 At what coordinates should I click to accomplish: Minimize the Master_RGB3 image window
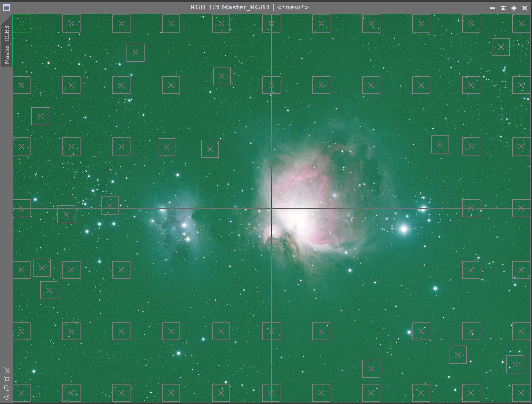click(492, 8)
